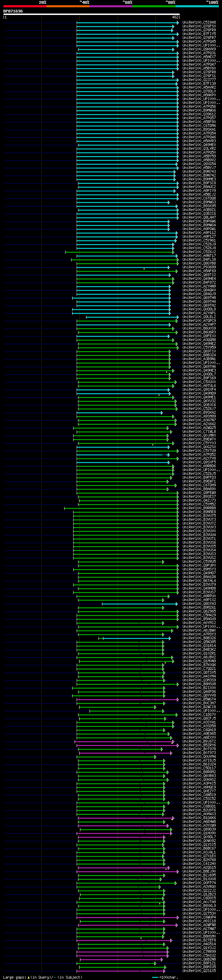Open hit UniRef100_A5AEX7

point(199,57)
